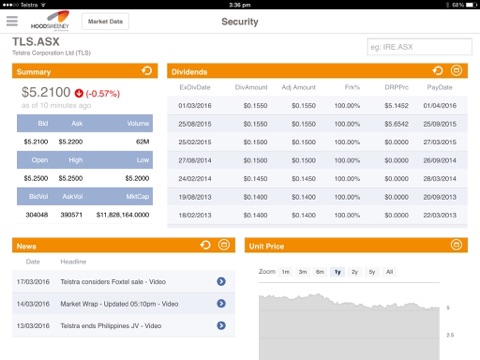Switch chart zoom to 2y
This screenshot has width=480, height=360.
coord(355,272)
